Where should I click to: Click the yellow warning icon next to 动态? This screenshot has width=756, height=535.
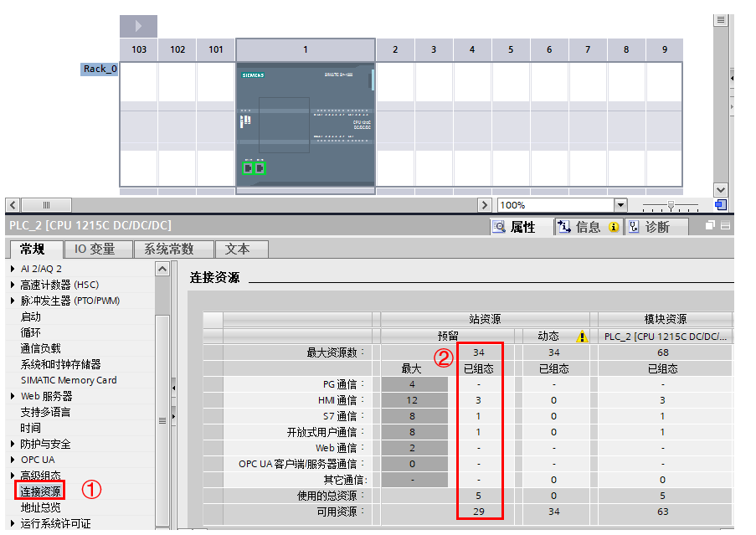pos(582,336)
